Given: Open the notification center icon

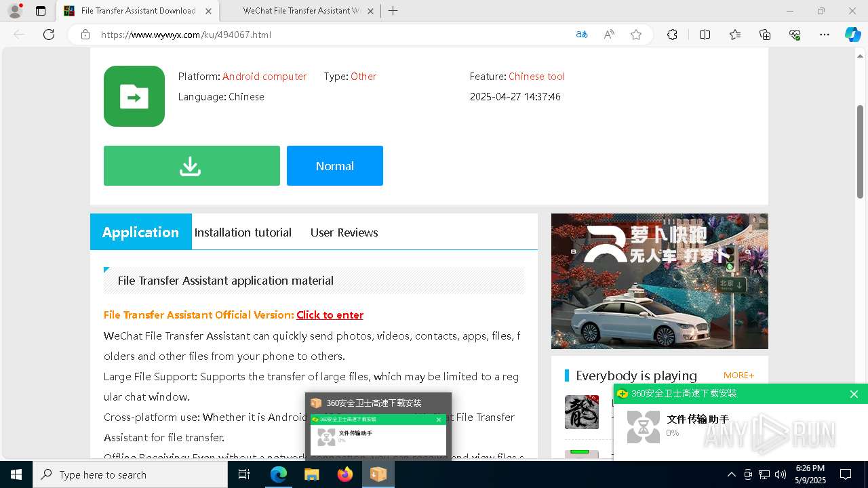Looking at the screenshot, I should (846, 474).
